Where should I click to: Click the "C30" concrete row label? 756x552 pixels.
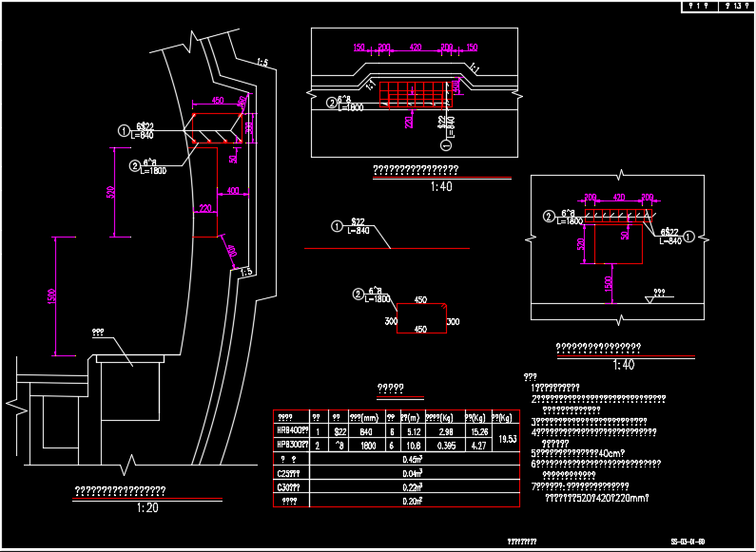[x=288, y=487]
